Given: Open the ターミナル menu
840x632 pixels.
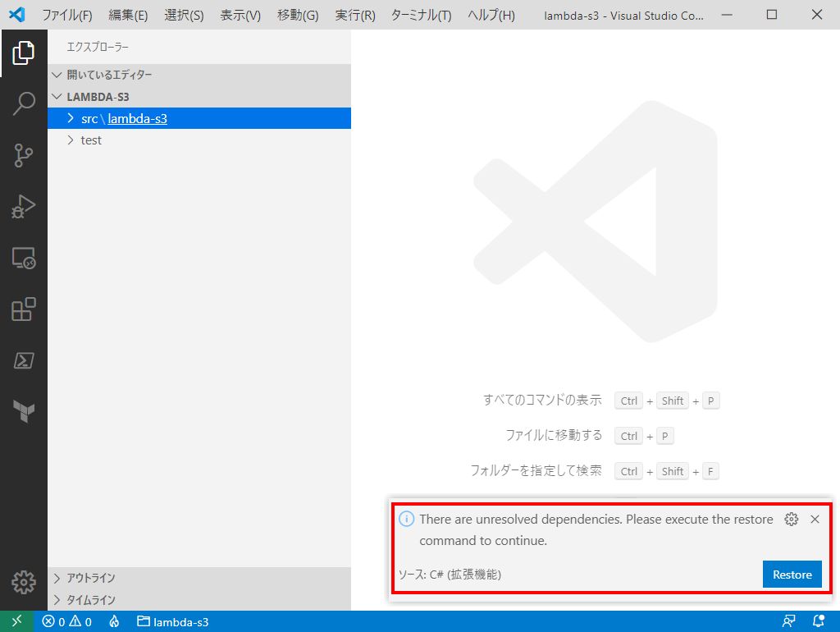Looking at the screenshot, I should [420, 14].
